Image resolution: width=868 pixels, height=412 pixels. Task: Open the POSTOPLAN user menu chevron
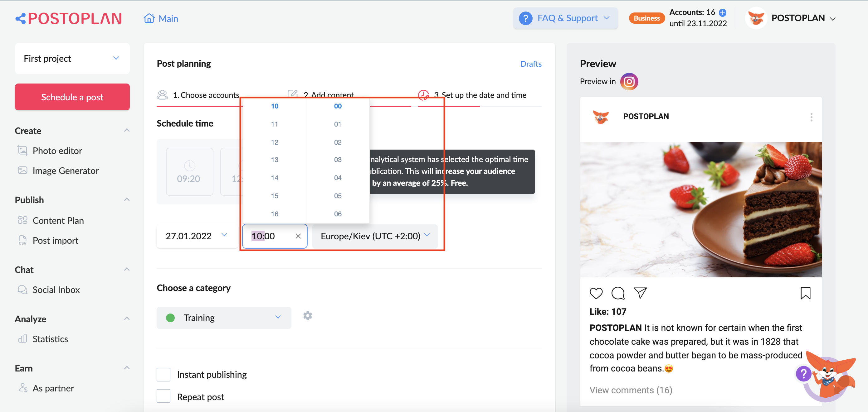[x=833, y=19]
